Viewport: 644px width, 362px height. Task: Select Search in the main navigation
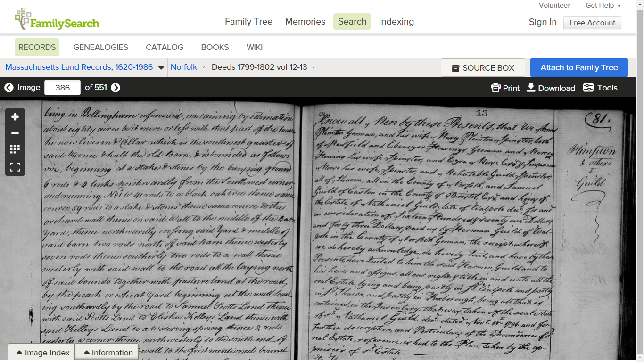pos(352,21)
